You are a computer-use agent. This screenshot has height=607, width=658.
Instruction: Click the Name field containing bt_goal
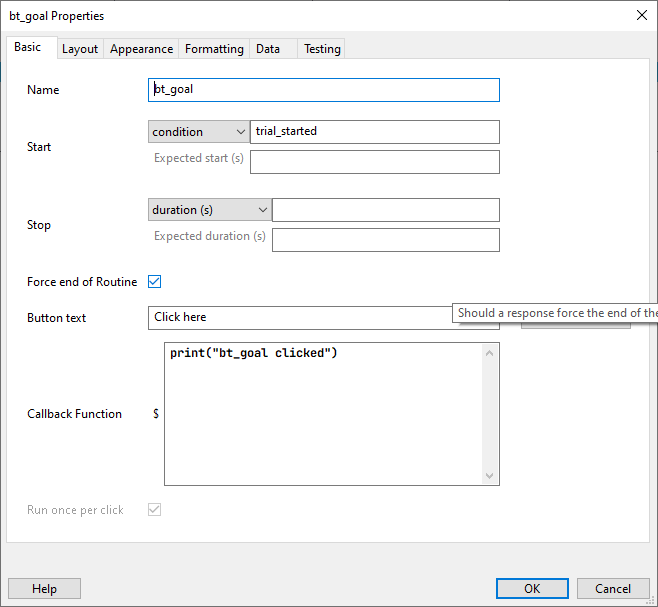[x=324, y=90]
